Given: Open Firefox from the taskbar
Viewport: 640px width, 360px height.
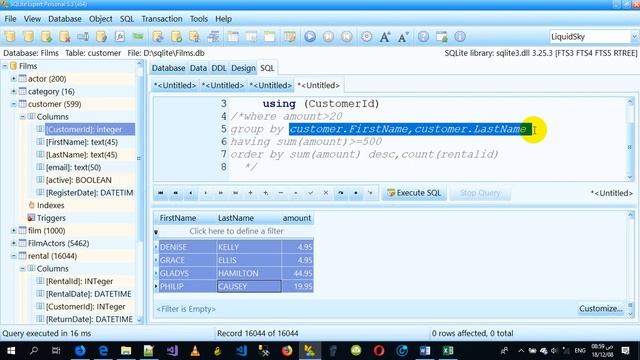Looking at the screenshot, I should (287, 351).
